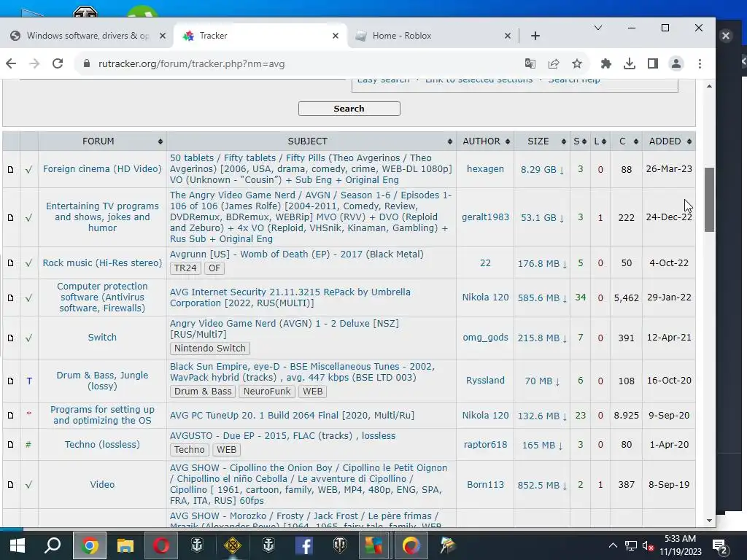This screenshot has width=747, height=560.
Task: Close the background window with its X button
Action: tap(726, 36)
